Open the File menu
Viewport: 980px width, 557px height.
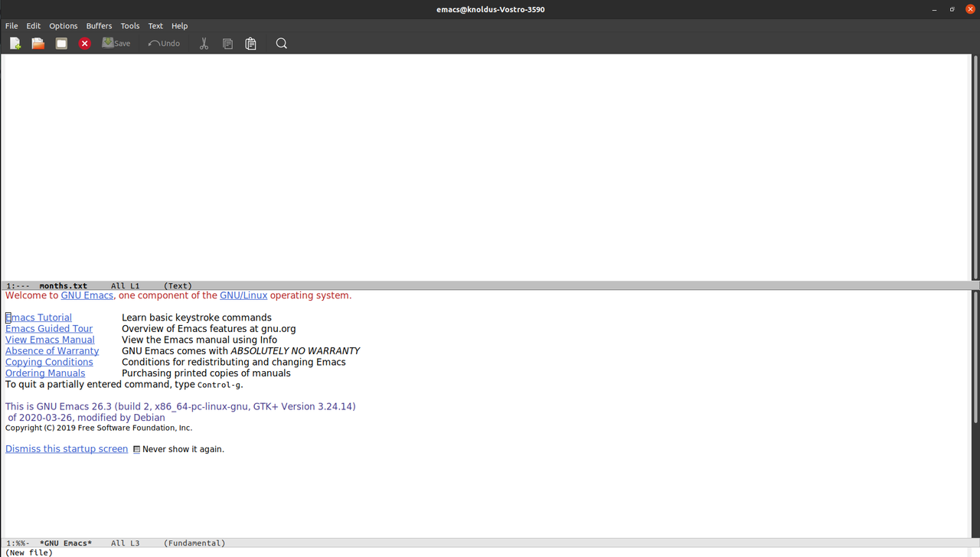pos(11,26)
